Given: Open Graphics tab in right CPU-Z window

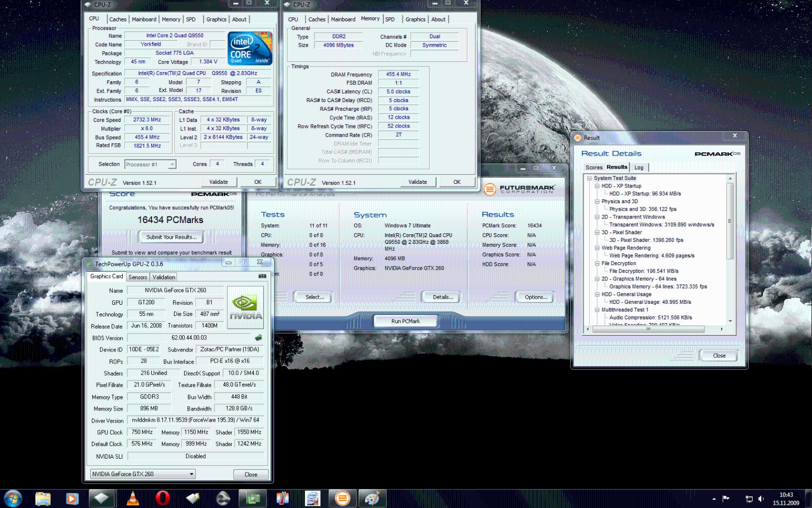Looking at the screenshot, I should (x=415, y=19).
